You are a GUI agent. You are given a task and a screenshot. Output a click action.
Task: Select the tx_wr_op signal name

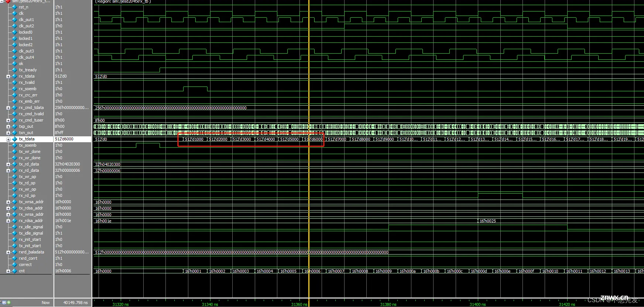click(27, 177)
